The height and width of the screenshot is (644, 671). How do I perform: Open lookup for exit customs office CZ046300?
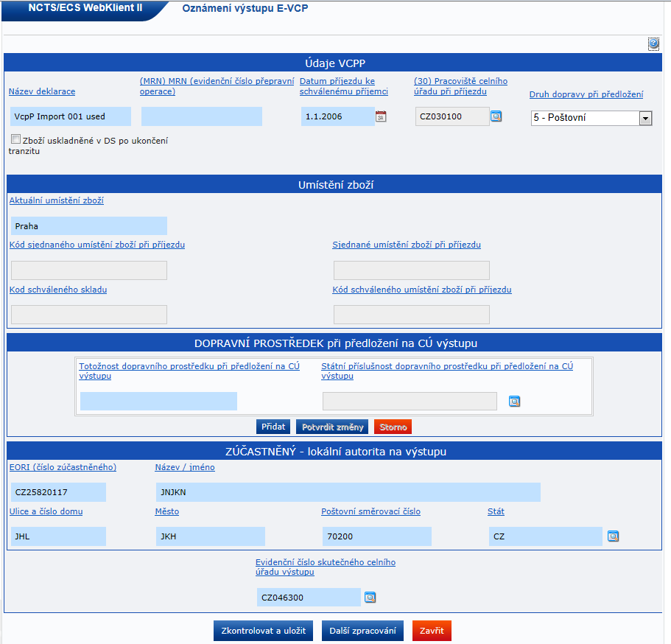[x=370, y=598]
